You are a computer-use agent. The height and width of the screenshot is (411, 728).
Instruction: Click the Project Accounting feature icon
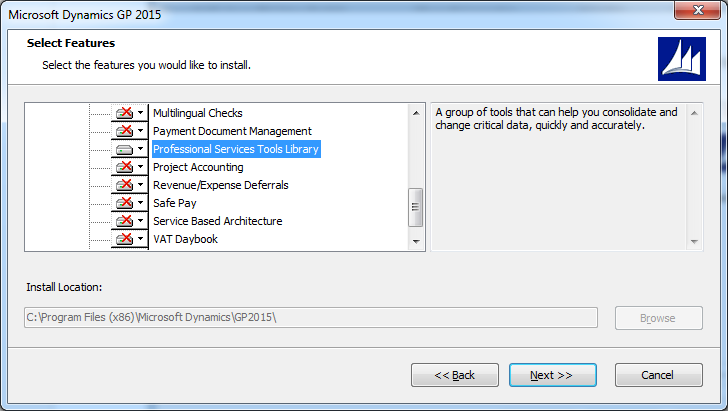click(x=124, y=167)
